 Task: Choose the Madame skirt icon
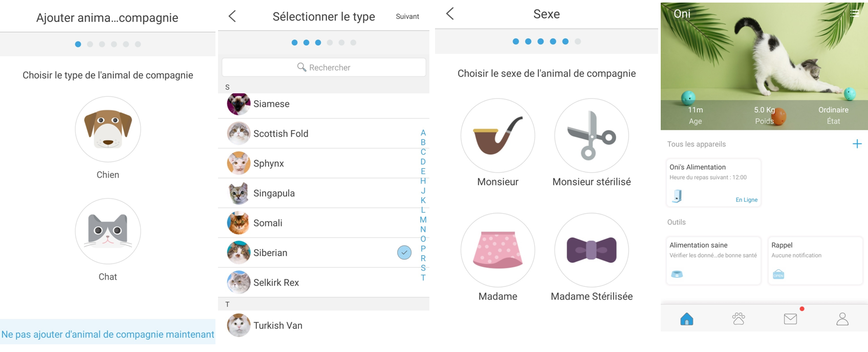497,250
